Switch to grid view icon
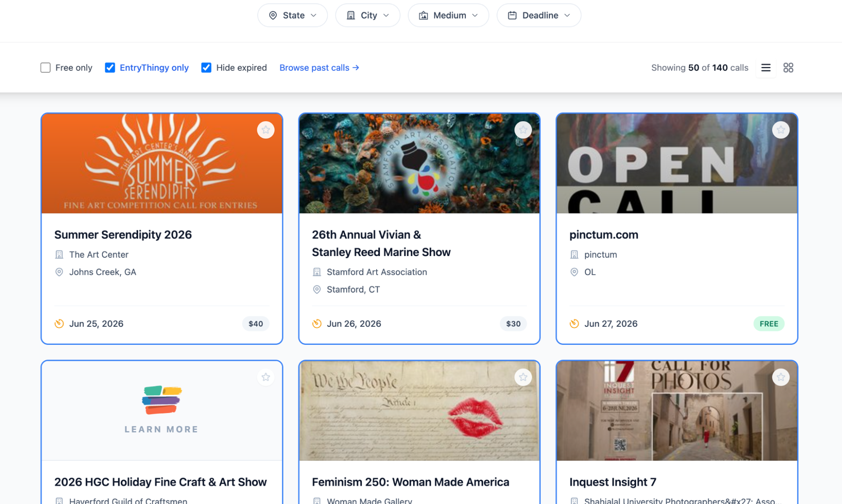Image resolution: width=842 pixels, height=504 pixels. (788, 68)
